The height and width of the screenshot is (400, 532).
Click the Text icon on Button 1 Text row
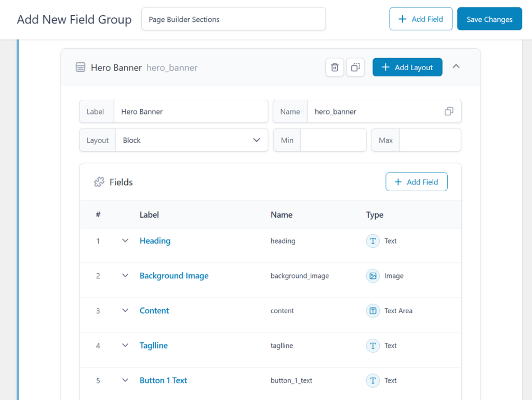[x=373, y=380]
